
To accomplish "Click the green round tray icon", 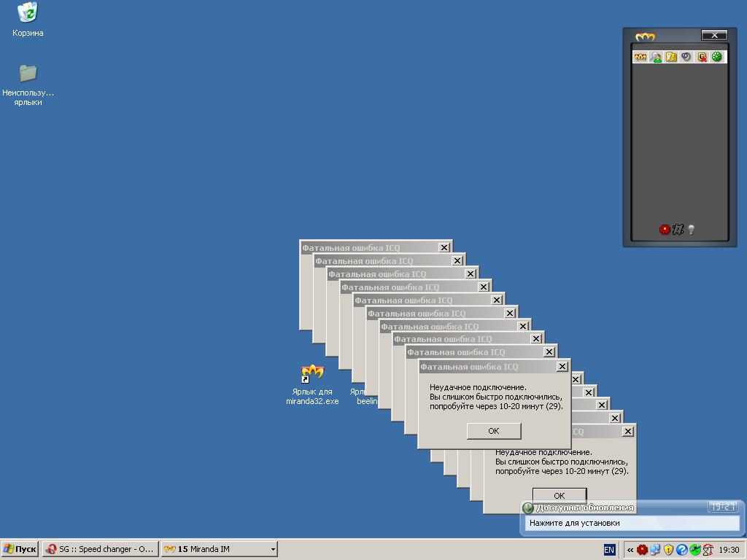I will (x=694, y=550).
